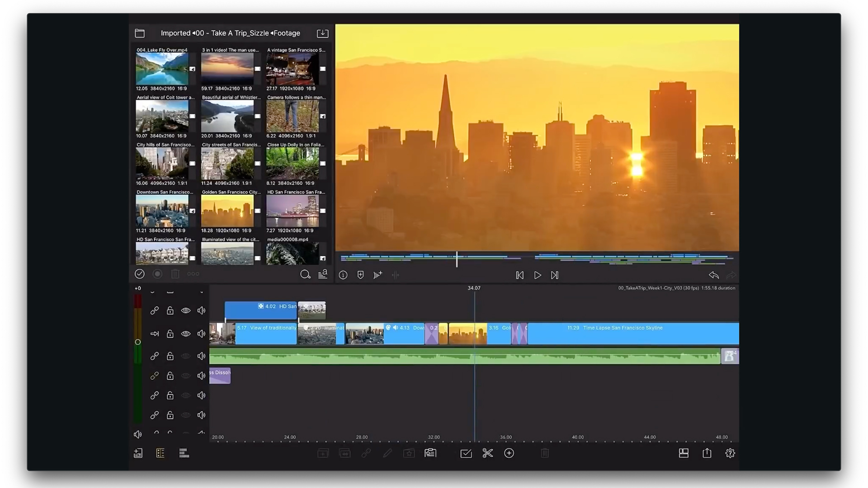The image size is (868, 488).
Task: Select the 004_Lake Fly Over.mp4 thumbnail
Action: click(162, 69)
